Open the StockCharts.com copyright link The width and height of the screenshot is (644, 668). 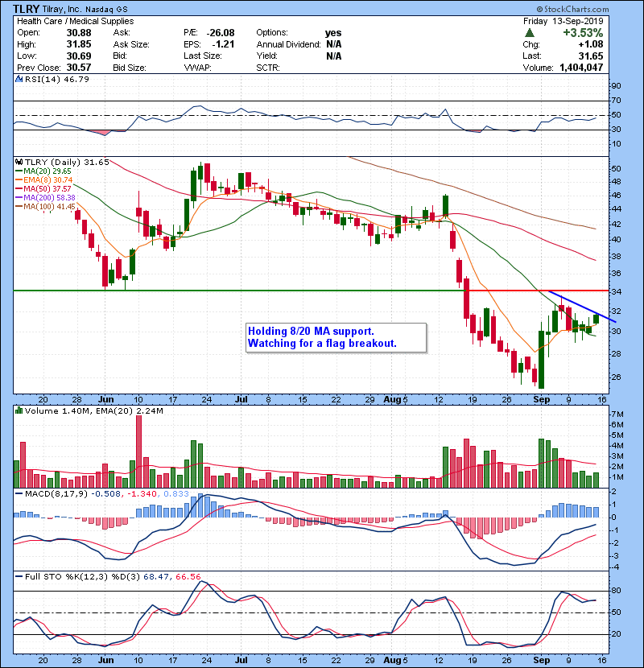click(x=572, y=9)
